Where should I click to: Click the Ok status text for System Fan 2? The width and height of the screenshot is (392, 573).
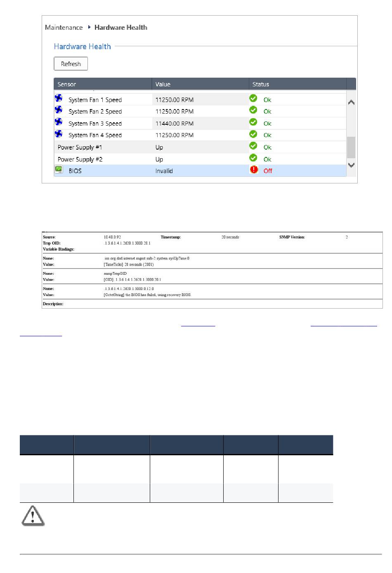[267, 112]
